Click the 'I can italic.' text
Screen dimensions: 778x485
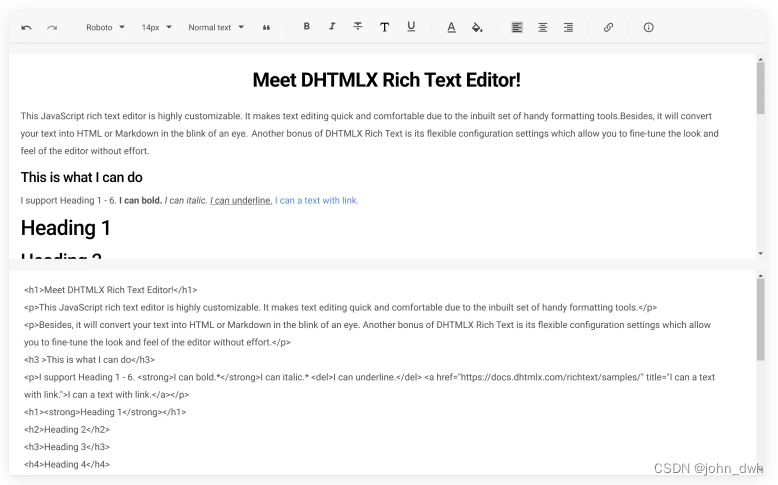coord(186,201)
